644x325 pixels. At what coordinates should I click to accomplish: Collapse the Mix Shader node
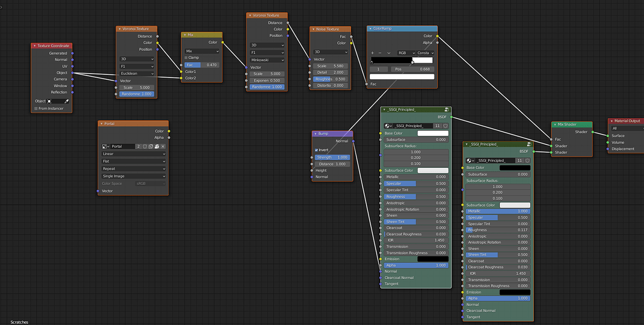(x=555, y=124)
